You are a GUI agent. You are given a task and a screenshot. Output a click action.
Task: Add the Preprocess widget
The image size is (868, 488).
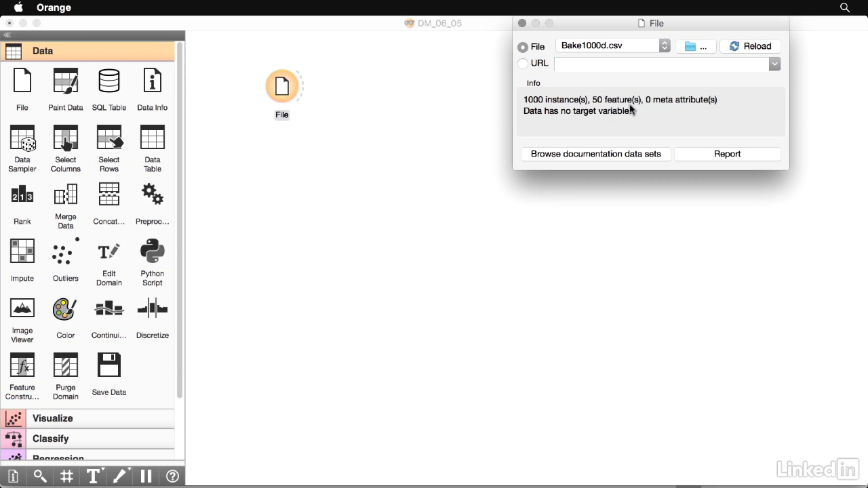(153, 204)
